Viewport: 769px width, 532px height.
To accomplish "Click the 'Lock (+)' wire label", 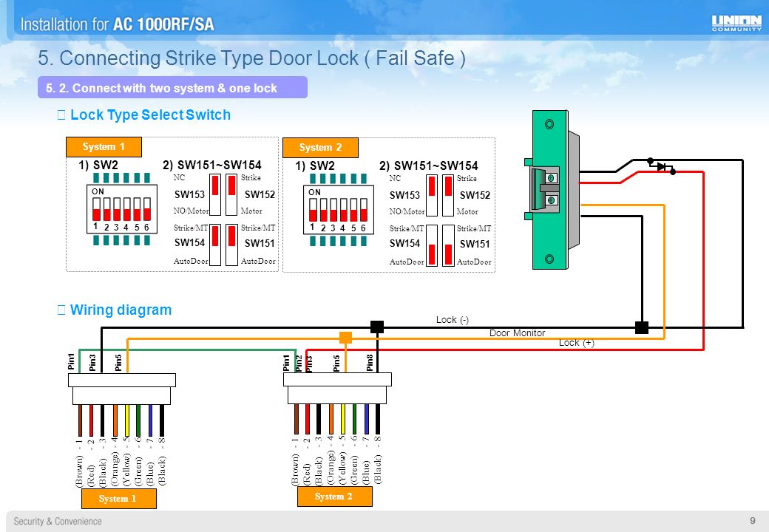I will coord(576,343).
